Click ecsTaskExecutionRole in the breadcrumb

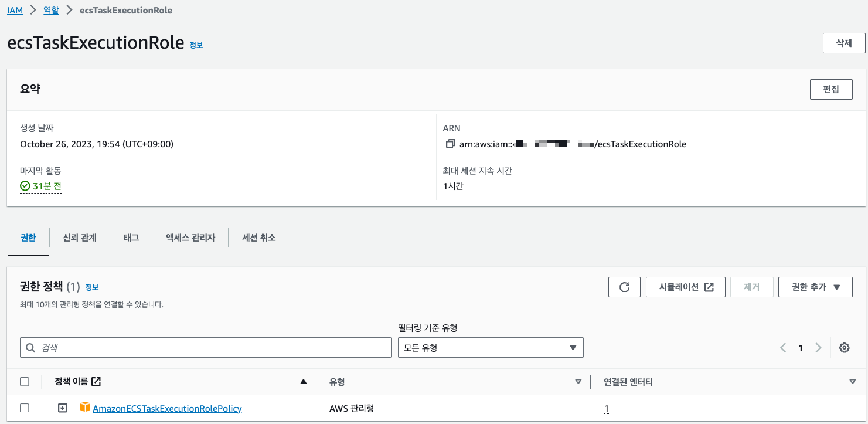pyautogui.click(x=126, y=11)
